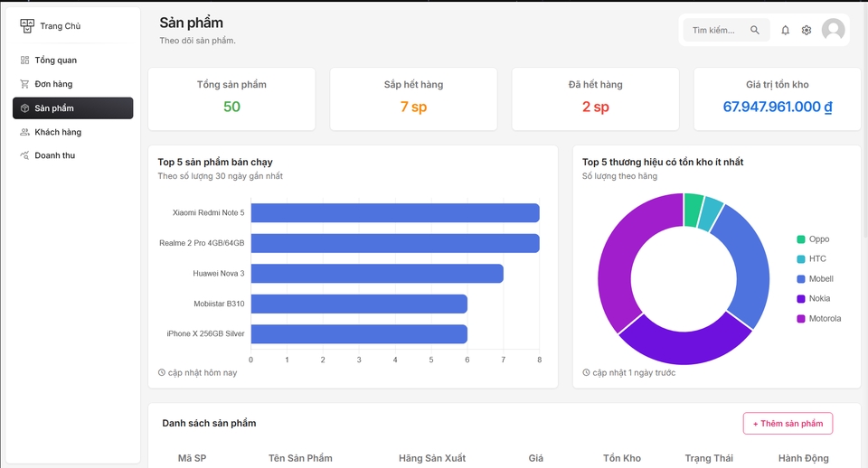
Task: Toggle Motorola series in chart legend
Action: click(825, 318)
